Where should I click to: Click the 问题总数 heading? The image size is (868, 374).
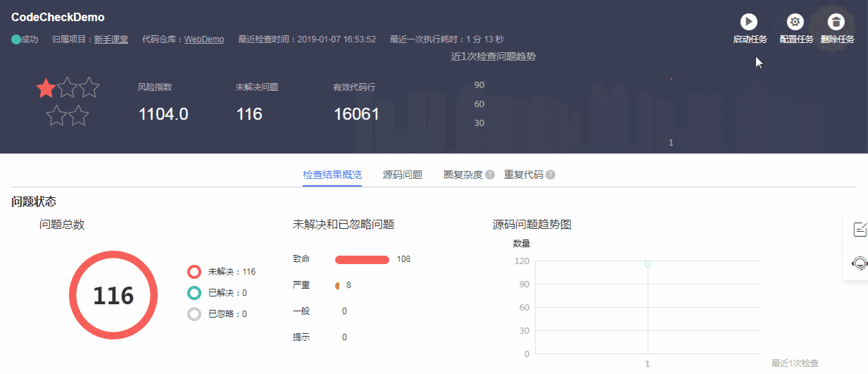click(x=62, y=225)
